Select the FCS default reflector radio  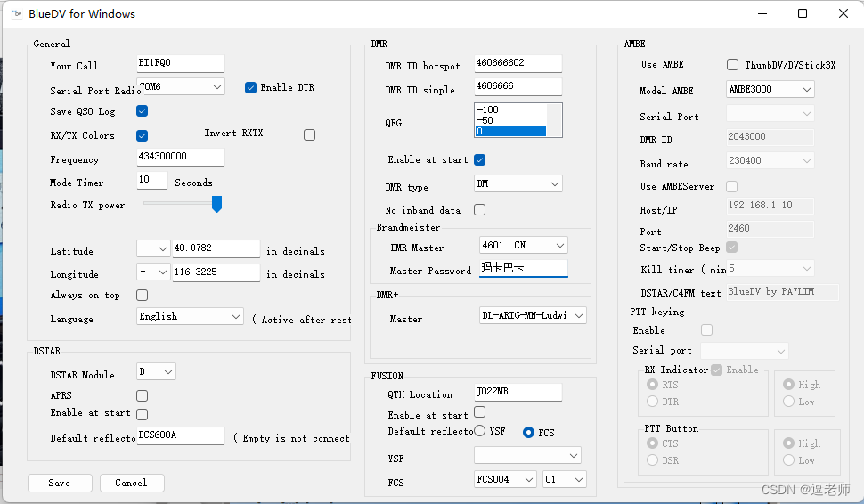coord(528,433)
